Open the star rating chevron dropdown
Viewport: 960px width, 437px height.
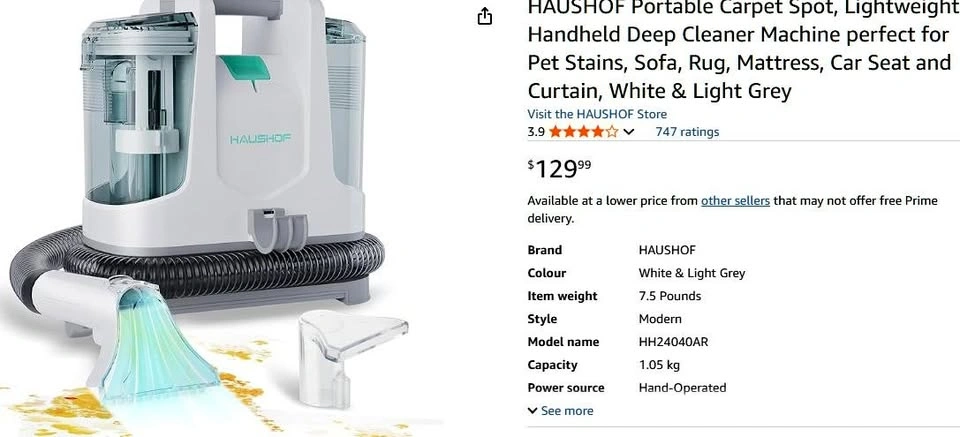coord(628,132)
